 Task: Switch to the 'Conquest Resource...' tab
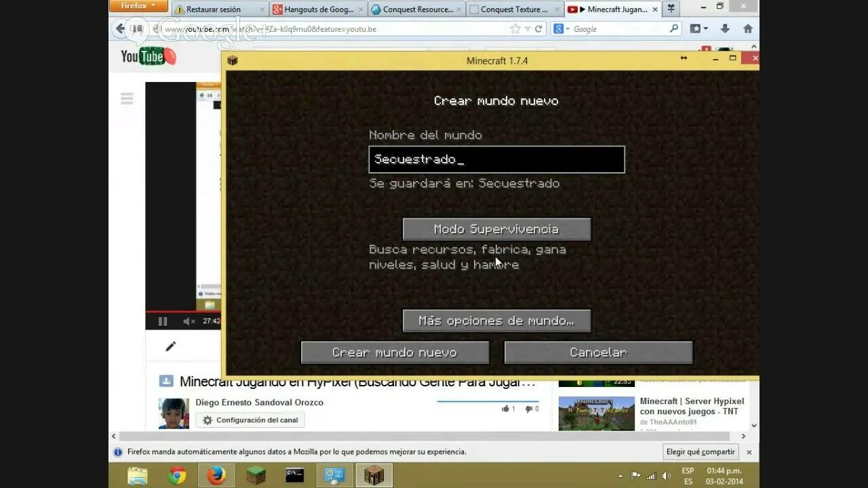[416, 9]
